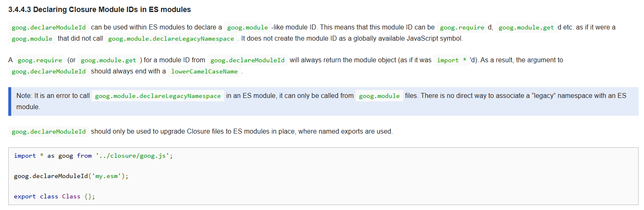Click the "export class Class {}" code line
The width and height of the screenshot is (644, 210).
tap(54, 196)
